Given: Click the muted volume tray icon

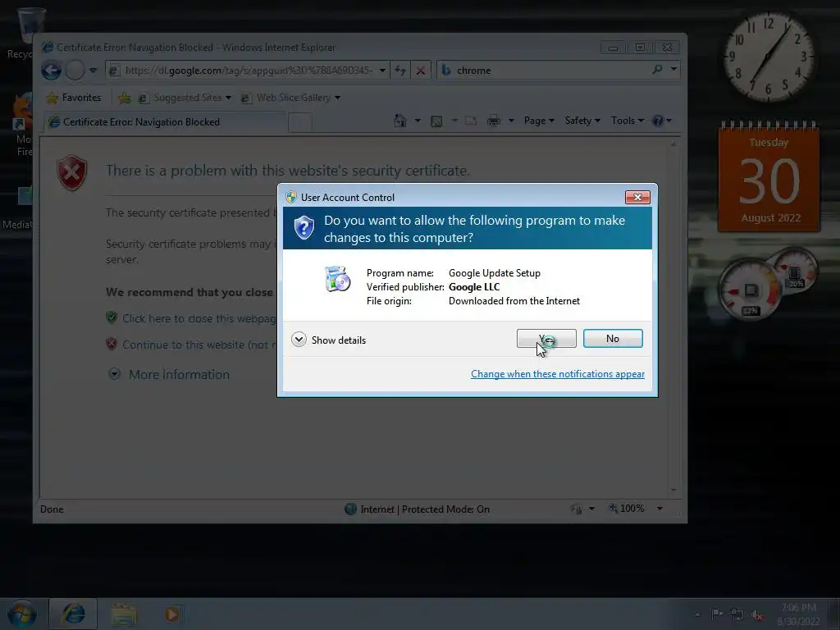Looking at the screenshot, I should 757,614.
